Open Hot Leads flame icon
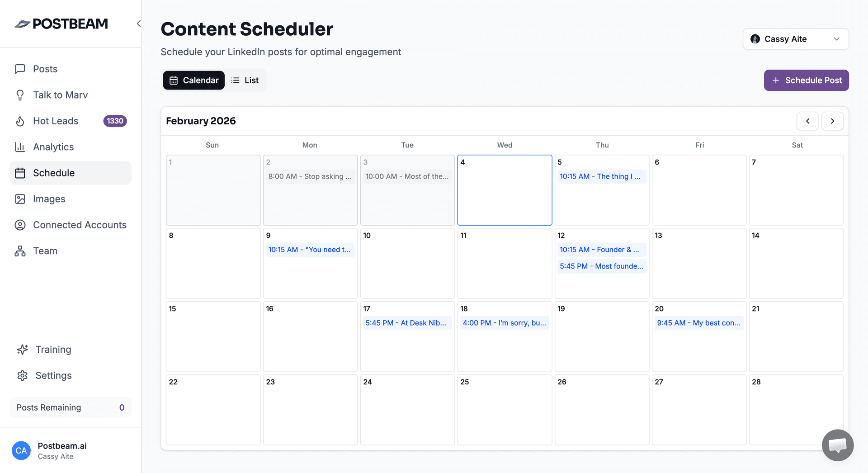The width and height of the screenshot is (868, 473). 20,121
